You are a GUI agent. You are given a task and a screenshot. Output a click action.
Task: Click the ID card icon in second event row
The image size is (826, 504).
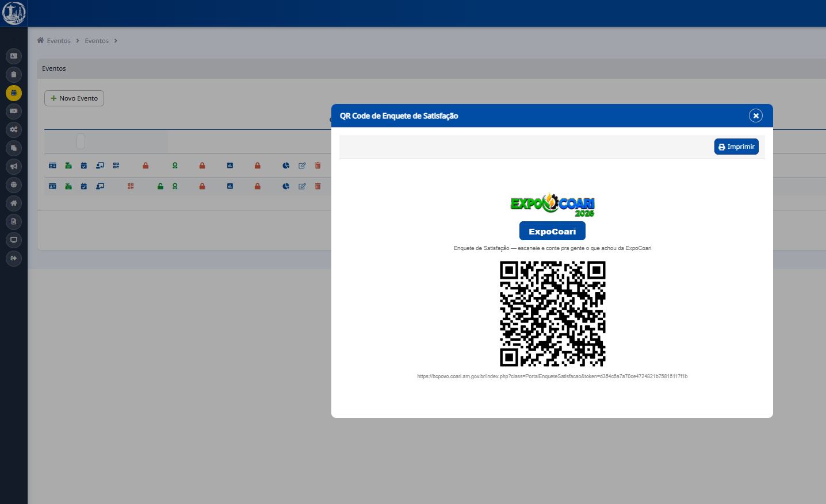[52, 186]
